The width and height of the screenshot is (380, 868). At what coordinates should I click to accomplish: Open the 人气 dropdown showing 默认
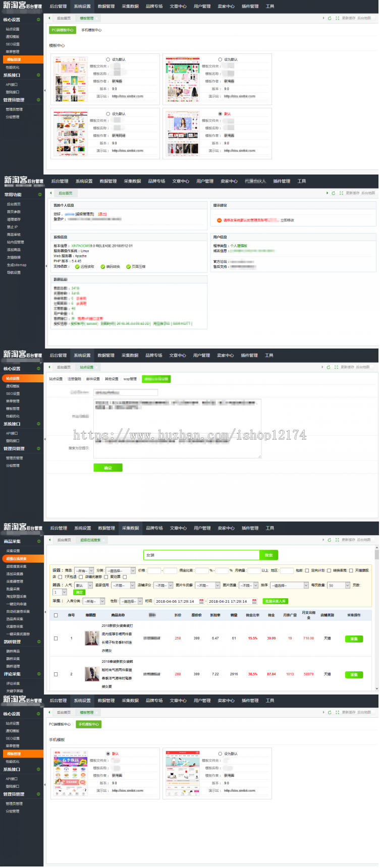84,586
